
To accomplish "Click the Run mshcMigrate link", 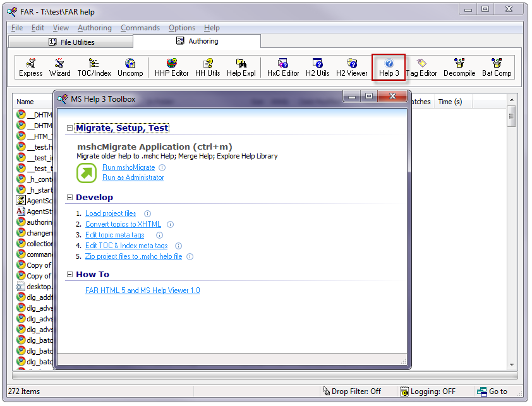I will 128,167.
